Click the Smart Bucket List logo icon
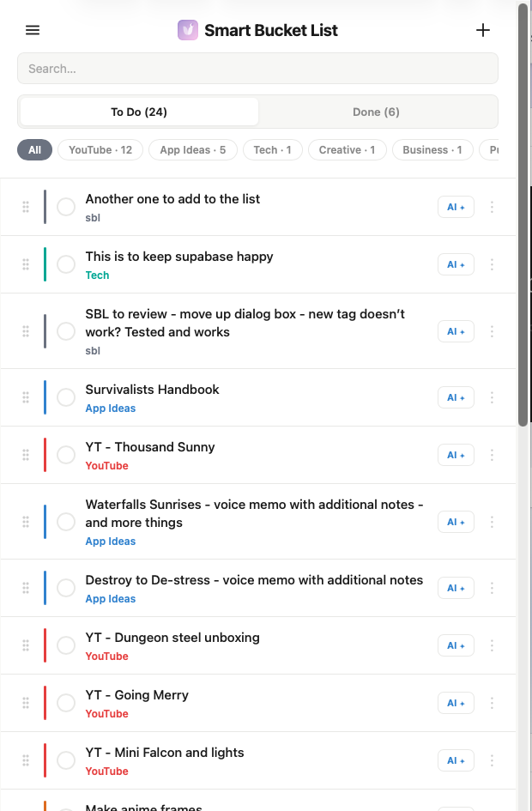The image size is (532, 811). point(188,30)
